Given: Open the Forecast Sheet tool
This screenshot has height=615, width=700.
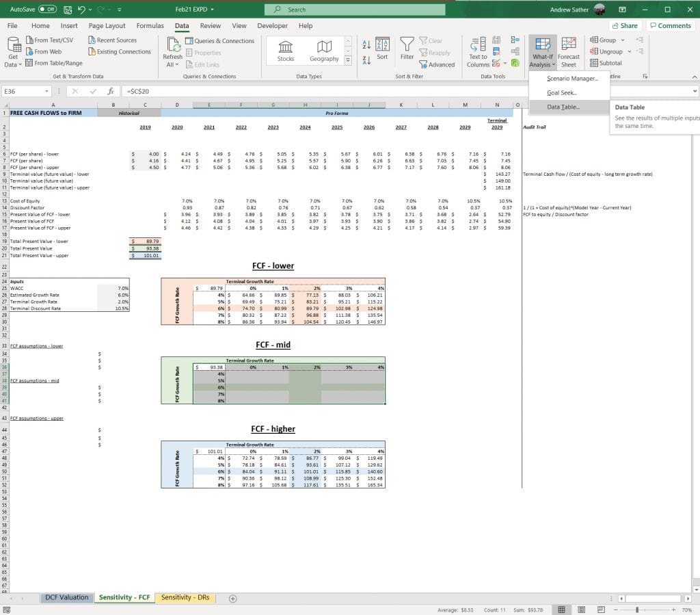Looking at the screenshot, I should tap(569, 49).
